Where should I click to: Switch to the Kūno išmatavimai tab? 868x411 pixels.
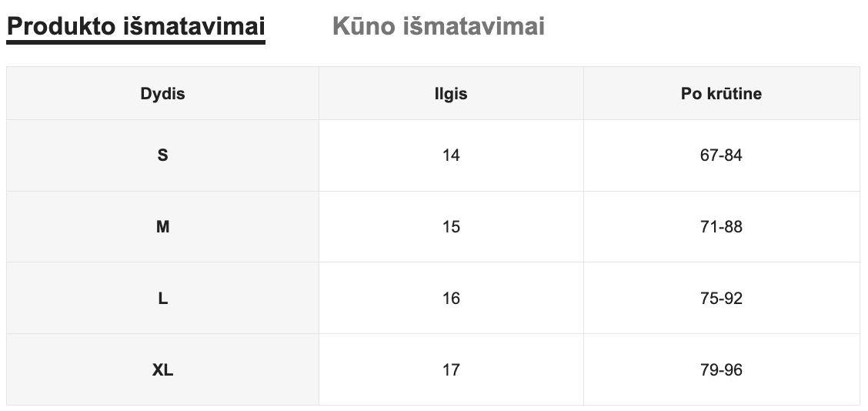pos(438,26)
